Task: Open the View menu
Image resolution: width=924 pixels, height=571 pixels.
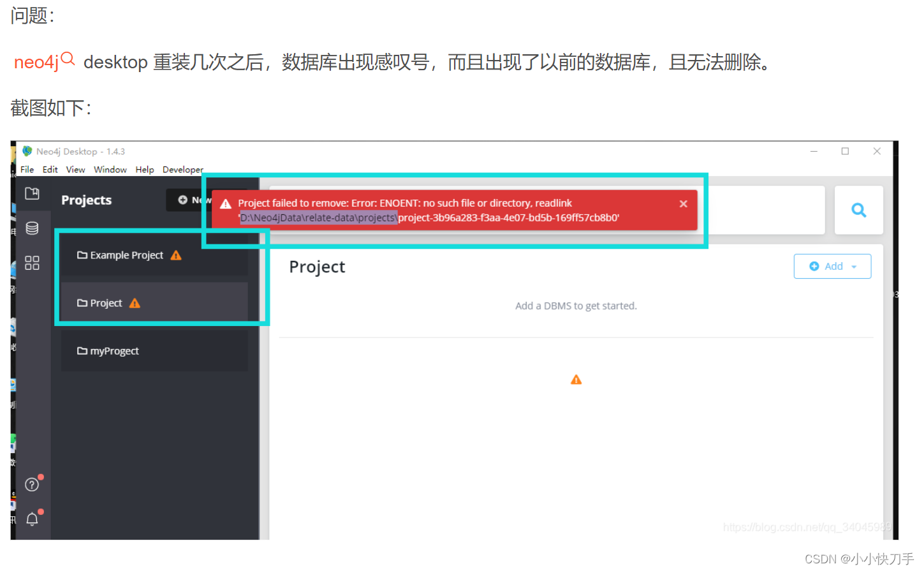Action: pos(75,170)
